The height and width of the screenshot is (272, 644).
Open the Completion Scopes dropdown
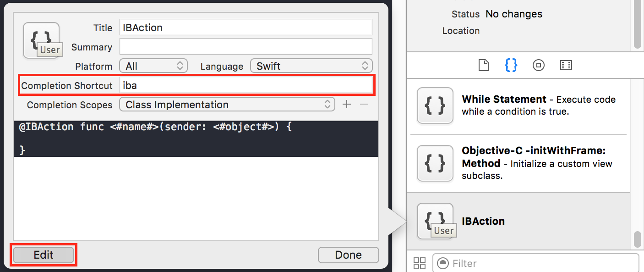227,105
